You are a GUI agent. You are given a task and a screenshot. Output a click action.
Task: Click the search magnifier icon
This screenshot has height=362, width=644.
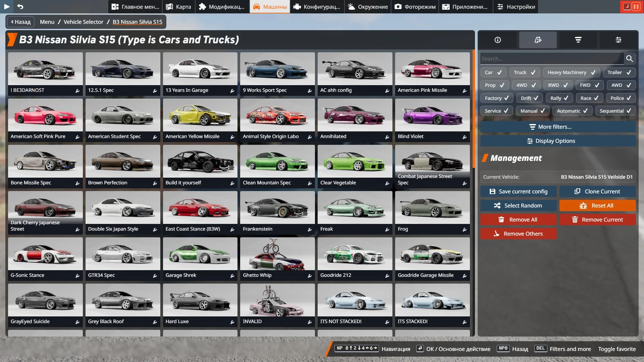(630, 59)
